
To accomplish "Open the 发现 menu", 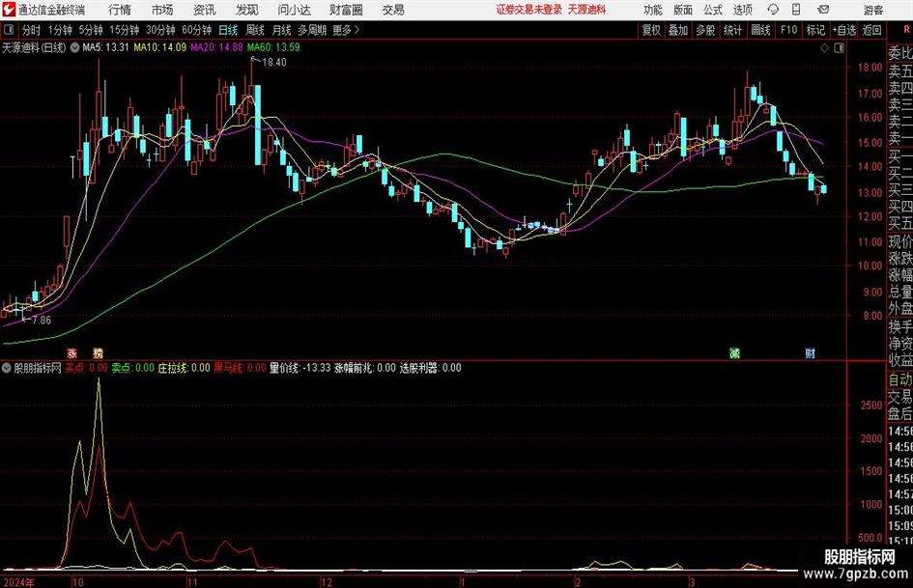I will pos(247,10).
